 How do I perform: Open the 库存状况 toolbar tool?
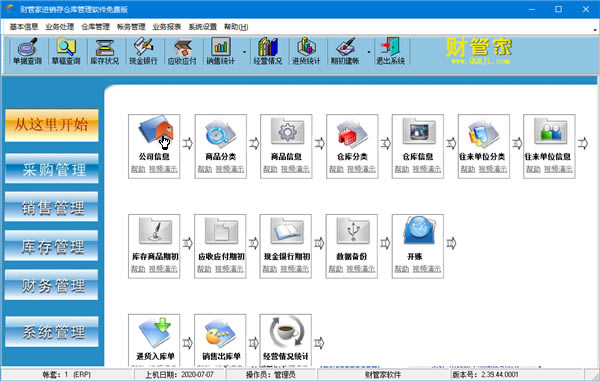click(x=104, y=51)
